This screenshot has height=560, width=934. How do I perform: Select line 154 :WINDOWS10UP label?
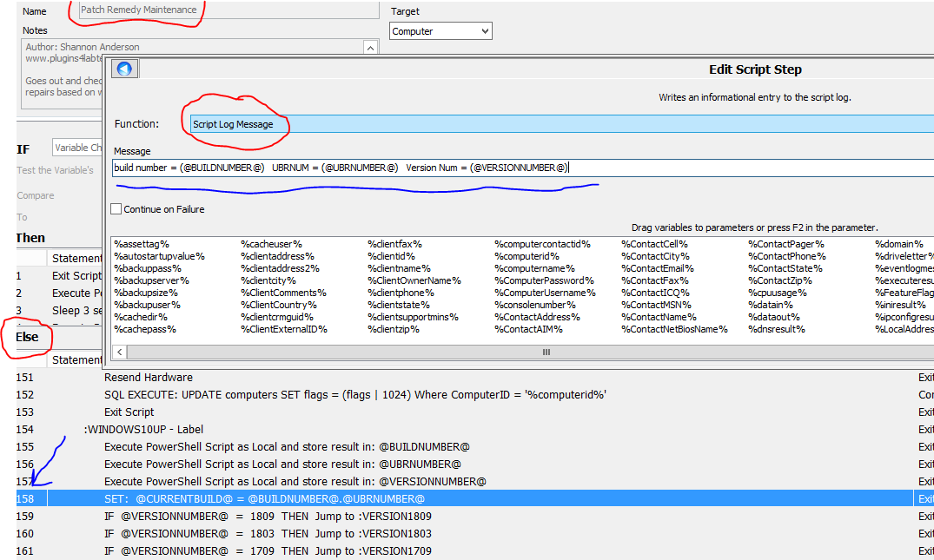[143, 430]
